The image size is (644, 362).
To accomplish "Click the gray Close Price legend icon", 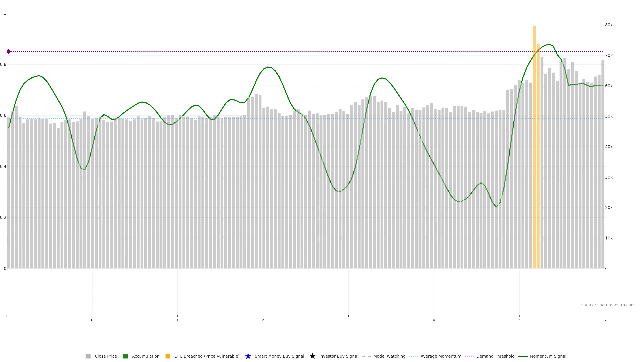I will [x=88, y=356].
